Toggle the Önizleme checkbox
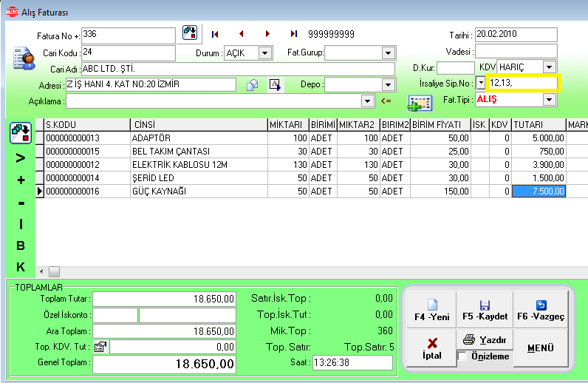 click(462, 356)
